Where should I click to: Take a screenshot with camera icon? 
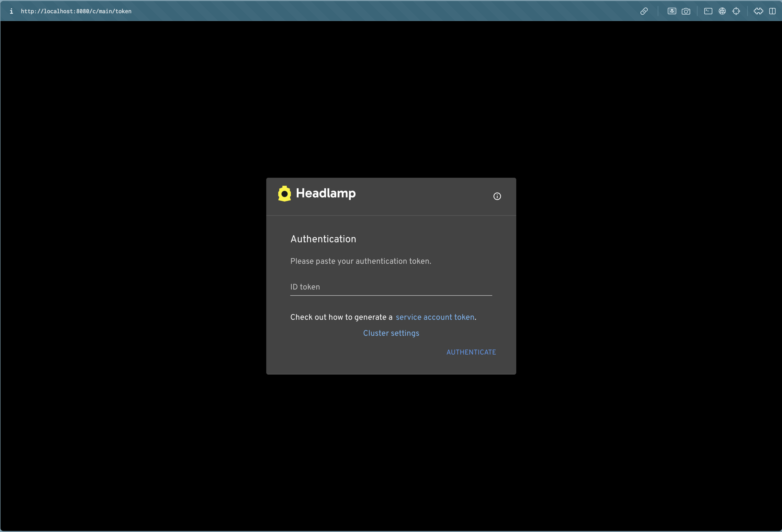pyautogui.click(x=686, y=11)
